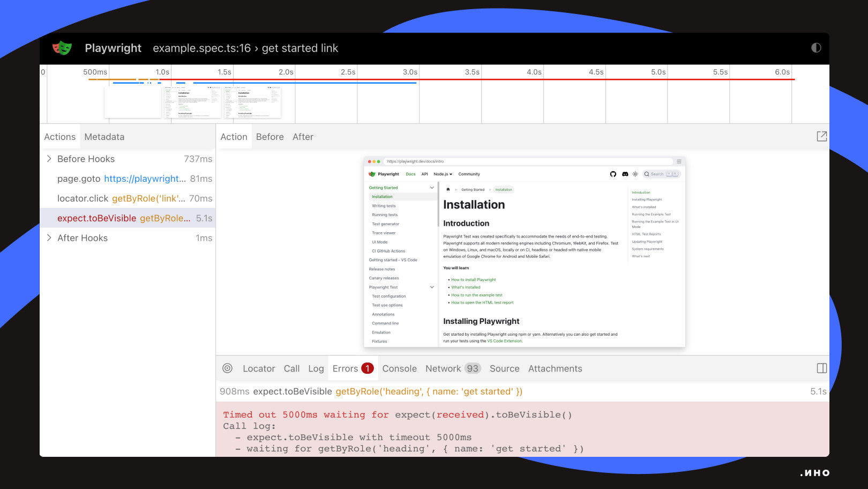Click GitHub icon in page snapshot
The height and width of the screenshot is (489, 868).
(613, 174)
